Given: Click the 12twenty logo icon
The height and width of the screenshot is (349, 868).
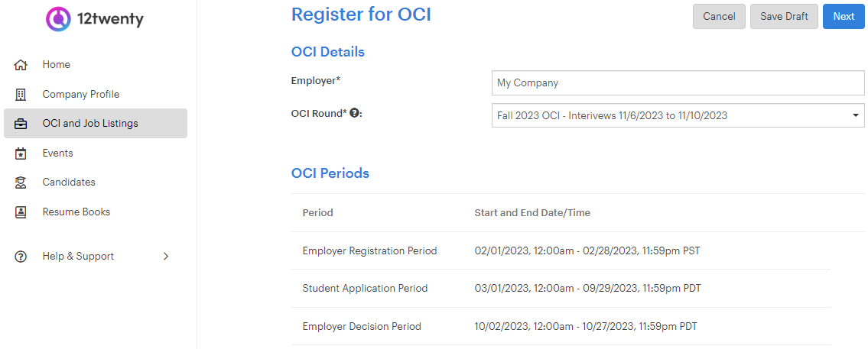Looking at the screenshot, I should point(57,19).
